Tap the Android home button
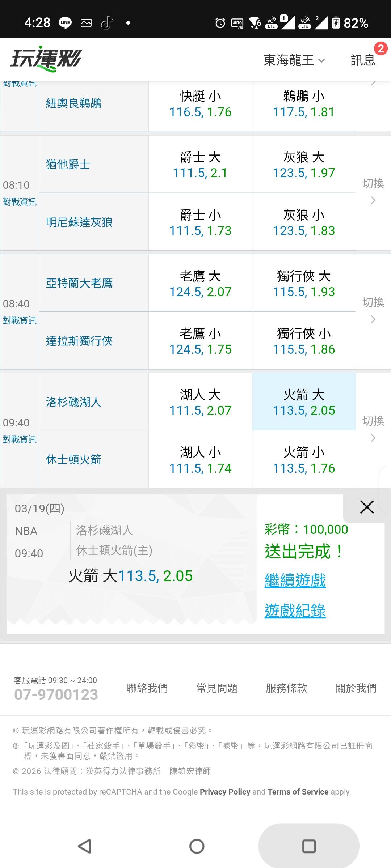This screenshot has width=391, height=868. (x=197, y=846)
